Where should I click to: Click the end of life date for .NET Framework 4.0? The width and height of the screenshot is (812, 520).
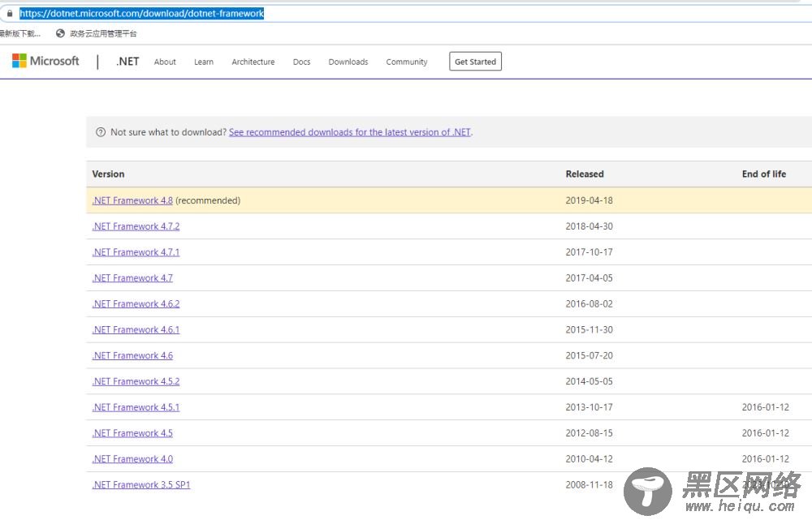pos(766,459)
